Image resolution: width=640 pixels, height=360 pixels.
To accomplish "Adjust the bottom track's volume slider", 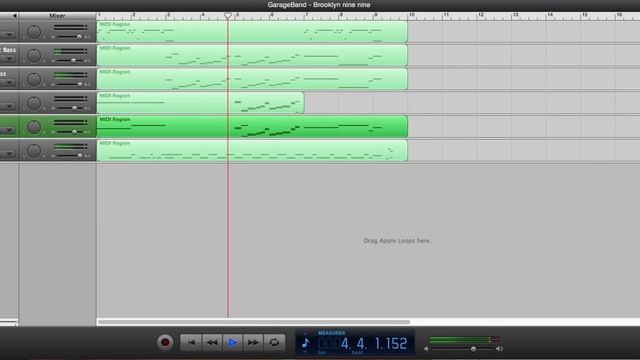I will click(x=79, y=156).
